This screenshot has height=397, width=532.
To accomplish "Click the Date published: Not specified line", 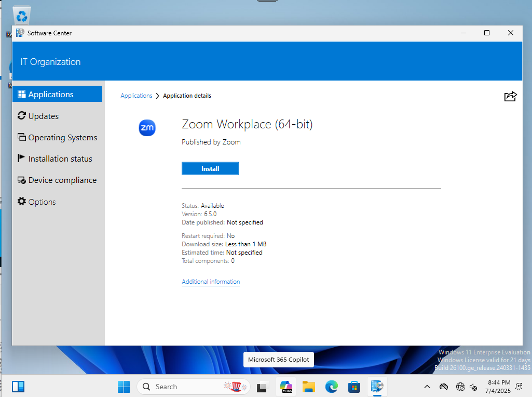I will (x=223, y=222).
